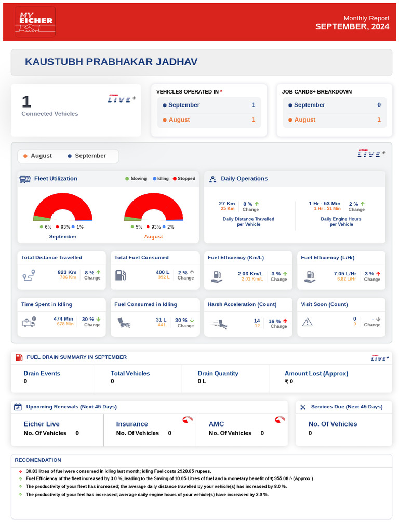Click the Services Due wrench icon
399x532 pixels.
303,407
